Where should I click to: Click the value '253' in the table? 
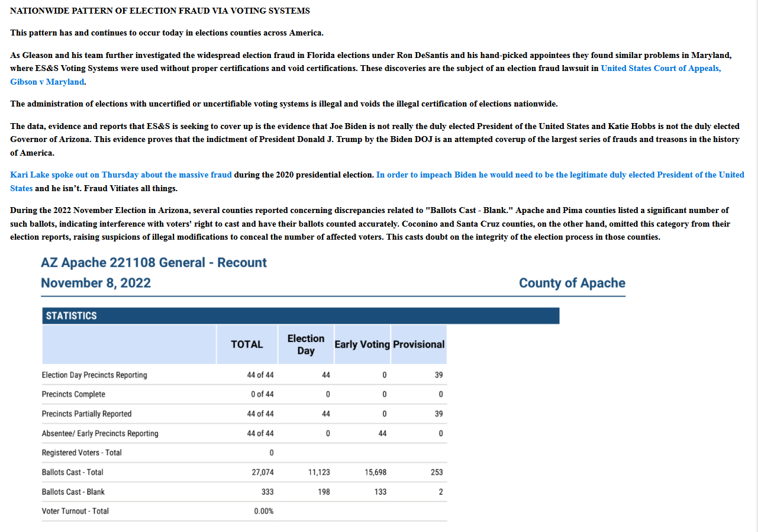pyautogui.click(x=437, y=472)
